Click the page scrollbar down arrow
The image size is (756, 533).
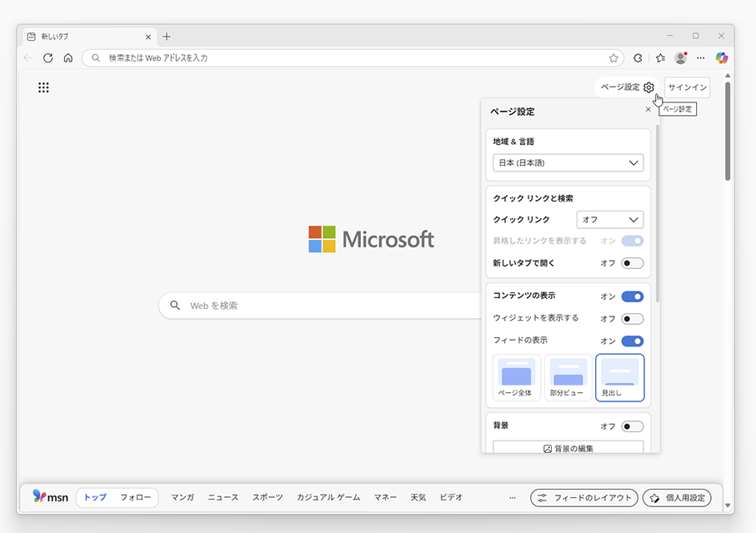click(x=728, y=505)
